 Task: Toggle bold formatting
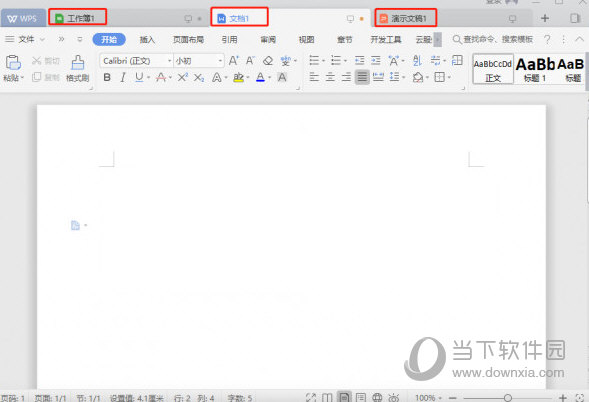[x=107, y=77]
